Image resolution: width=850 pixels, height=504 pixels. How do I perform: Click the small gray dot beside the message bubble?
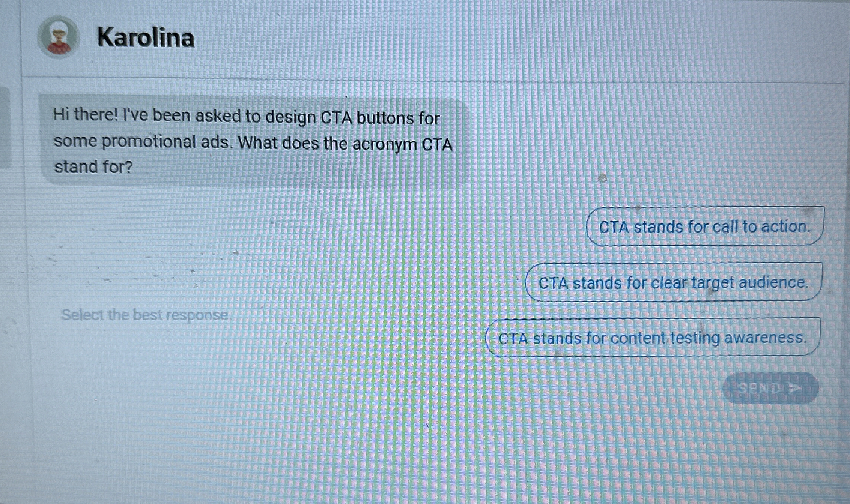pos(602,178)
